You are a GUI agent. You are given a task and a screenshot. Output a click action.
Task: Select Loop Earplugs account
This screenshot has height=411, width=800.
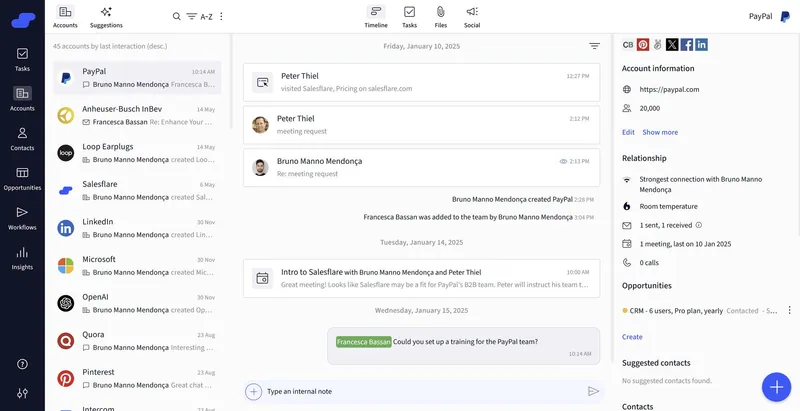(137, 153)
